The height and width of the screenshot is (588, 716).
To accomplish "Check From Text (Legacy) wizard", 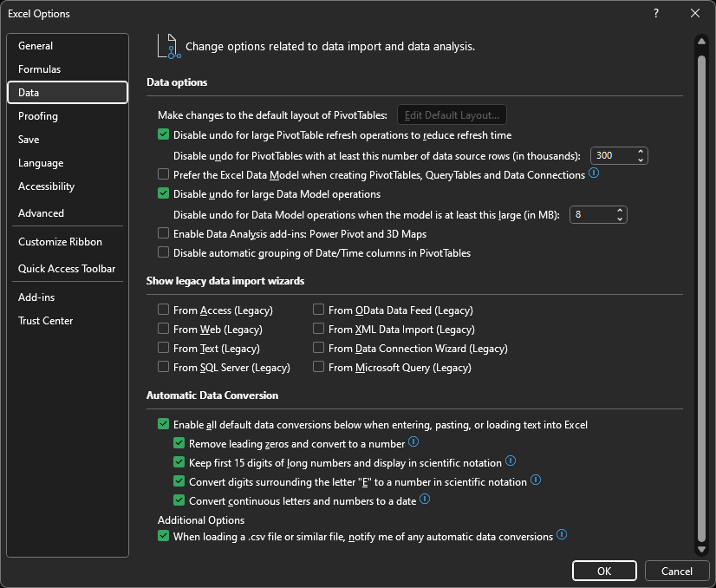I will pyautogui.click(x=164, y=348).
